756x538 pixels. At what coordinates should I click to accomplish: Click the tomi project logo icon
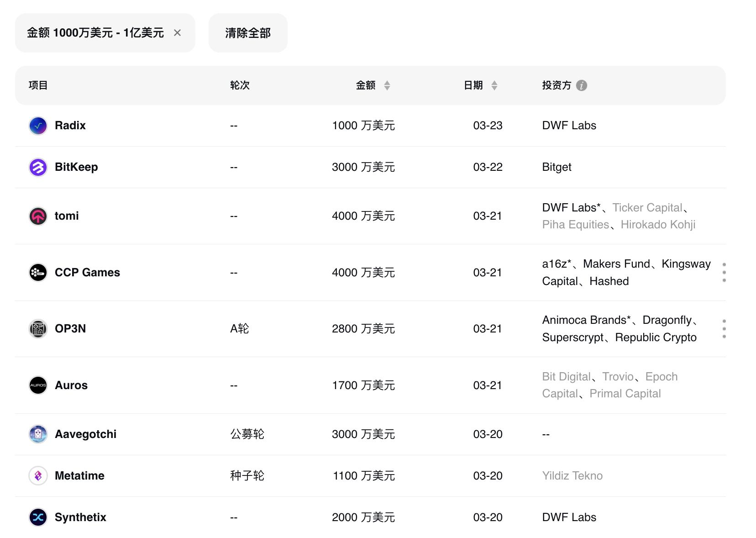coord(38,216)
